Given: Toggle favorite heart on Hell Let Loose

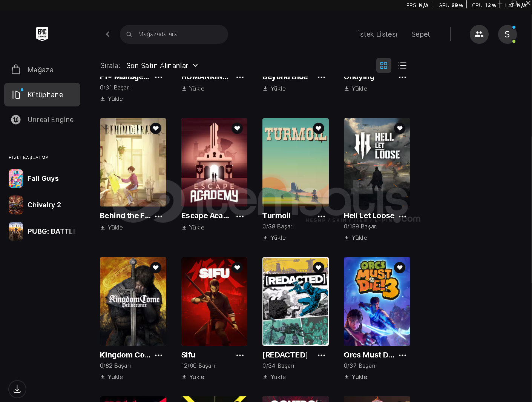Looking at the screenshot, I should coord(400,129).
